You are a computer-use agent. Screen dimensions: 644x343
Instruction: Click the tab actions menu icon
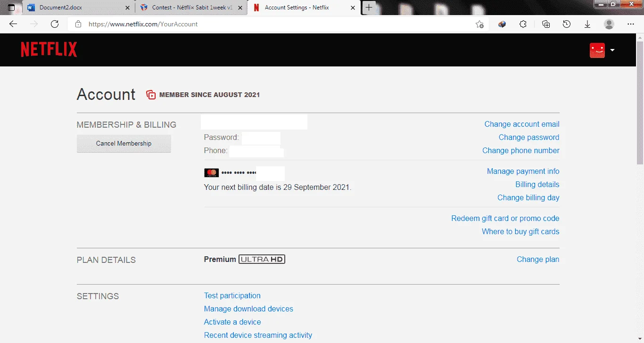point(11,8)
